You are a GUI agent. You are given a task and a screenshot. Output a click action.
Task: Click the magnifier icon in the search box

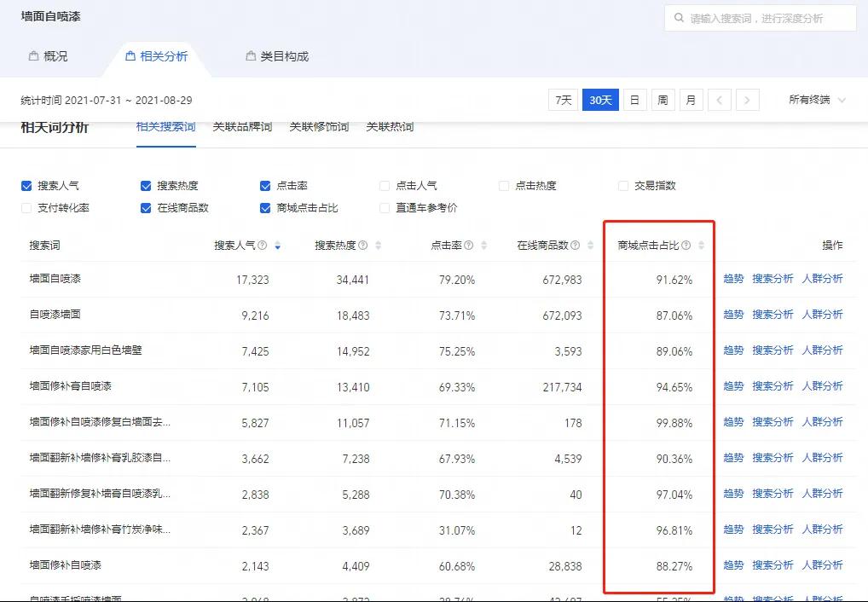(x=680, y=18)
